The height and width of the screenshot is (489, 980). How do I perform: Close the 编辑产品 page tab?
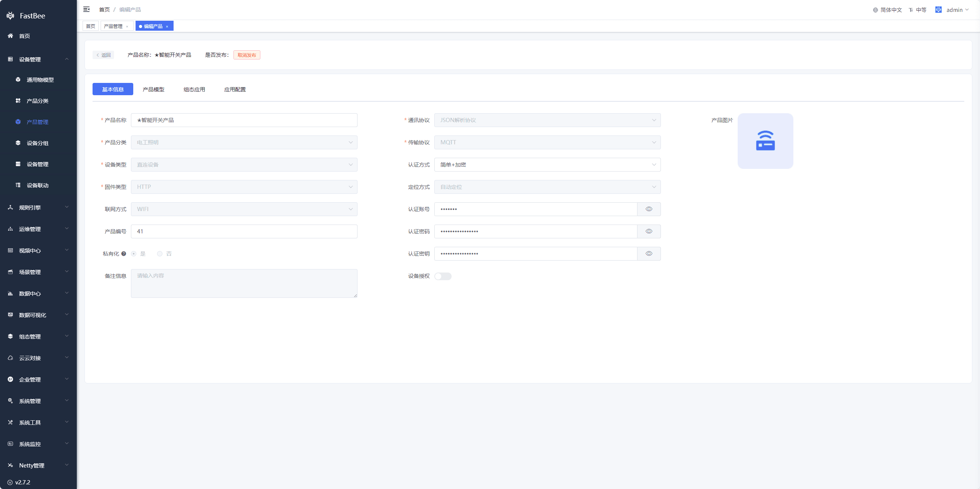[x=167, y=26]
